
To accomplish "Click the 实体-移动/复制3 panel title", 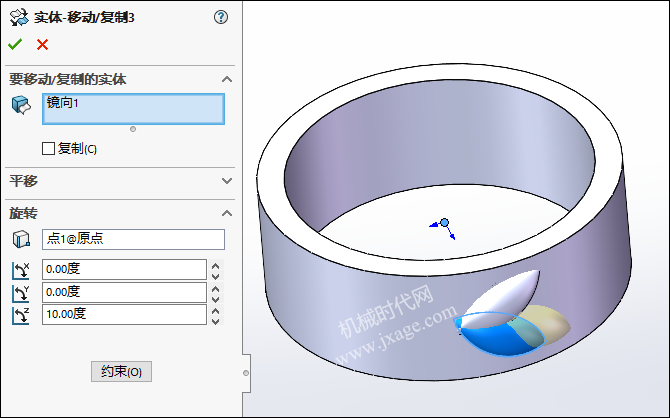I will coord(84,18).
